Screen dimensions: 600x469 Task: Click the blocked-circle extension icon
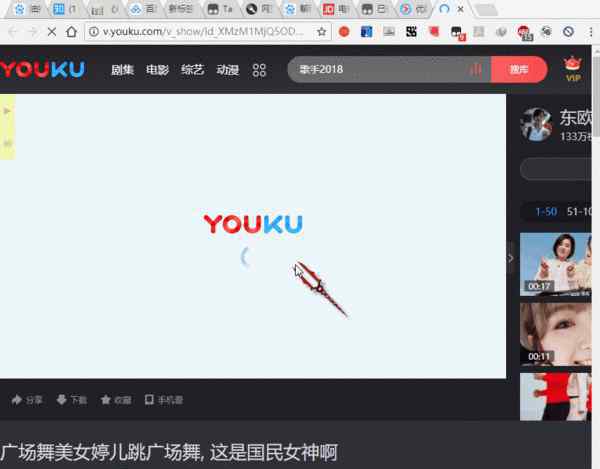point(569,32)
